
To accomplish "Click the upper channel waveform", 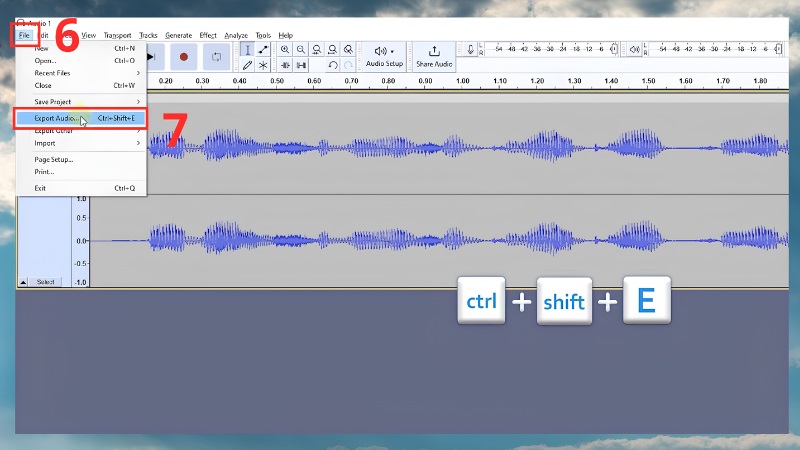I will pos(467,148).
